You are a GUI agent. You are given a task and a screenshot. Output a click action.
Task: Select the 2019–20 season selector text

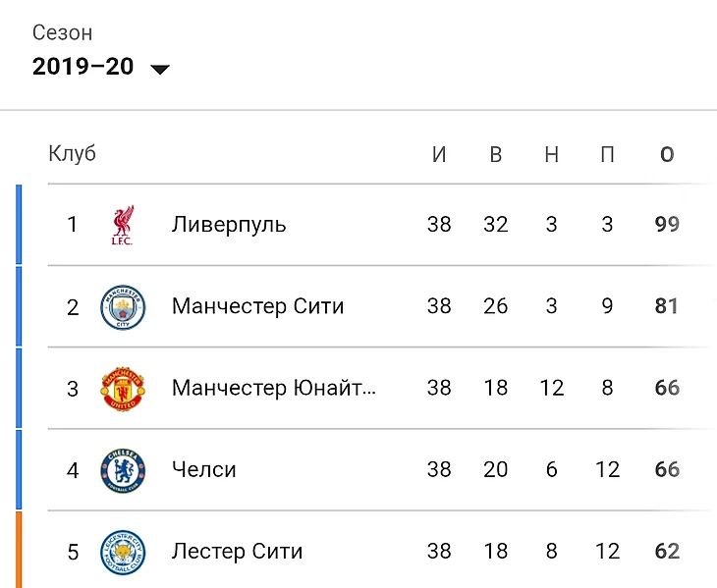tap(83, 67)
